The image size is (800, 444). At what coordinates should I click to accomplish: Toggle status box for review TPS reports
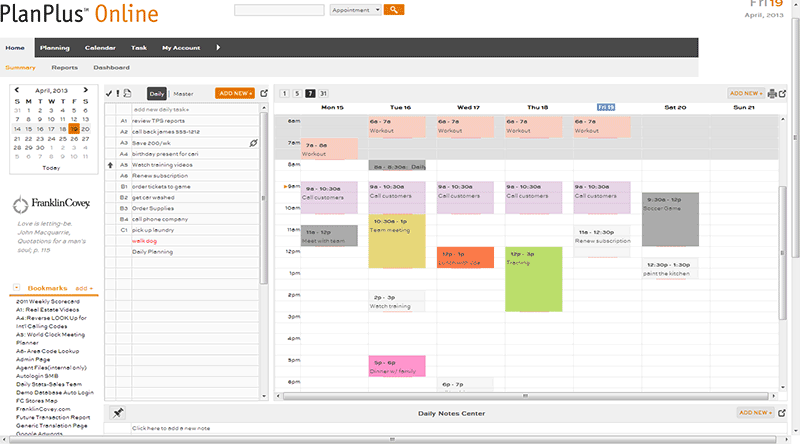tap(110, 121)
